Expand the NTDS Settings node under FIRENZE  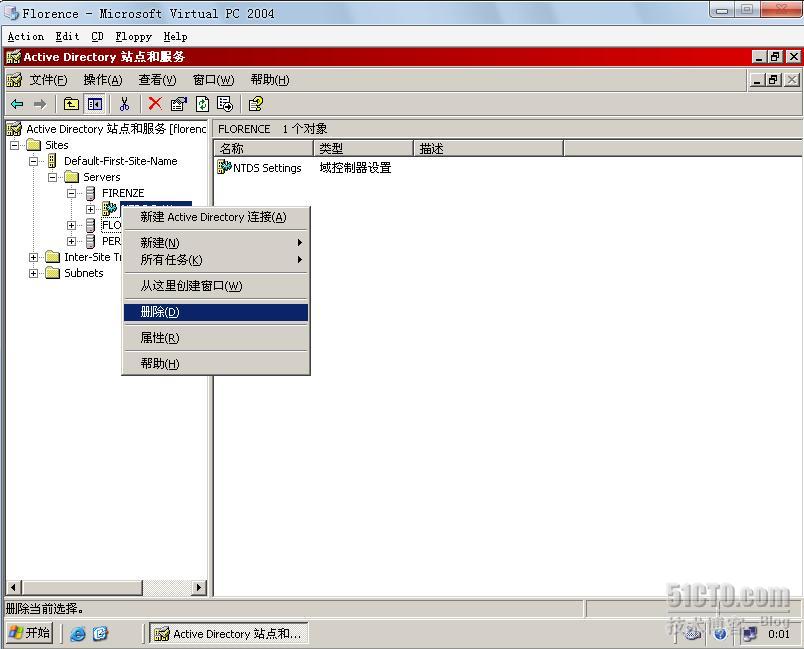coord(90,209)
